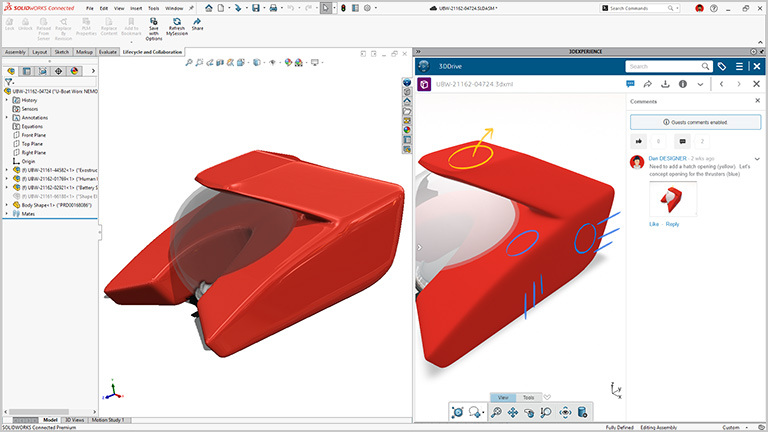Click the Like link under the comment
The width and height of the screenshot is (768, 432).
tap(654, 224)
